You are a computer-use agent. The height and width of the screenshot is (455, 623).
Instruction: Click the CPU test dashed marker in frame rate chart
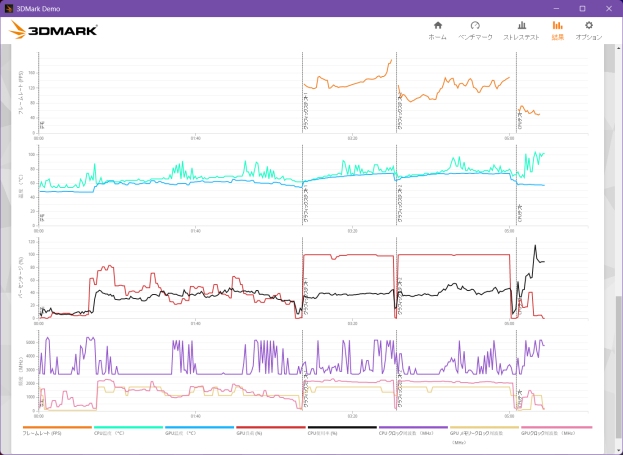tap(517, 92)
